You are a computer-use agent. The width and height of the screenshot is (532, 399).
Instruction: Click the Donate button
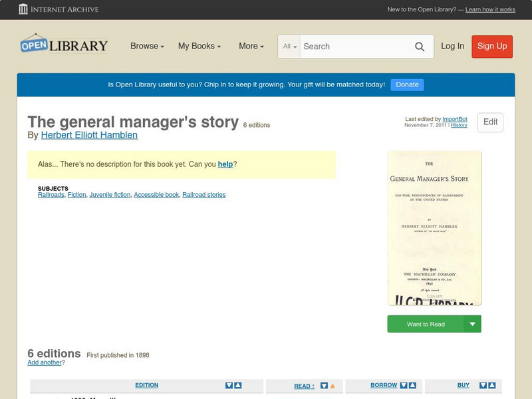[x=406, y=84]
